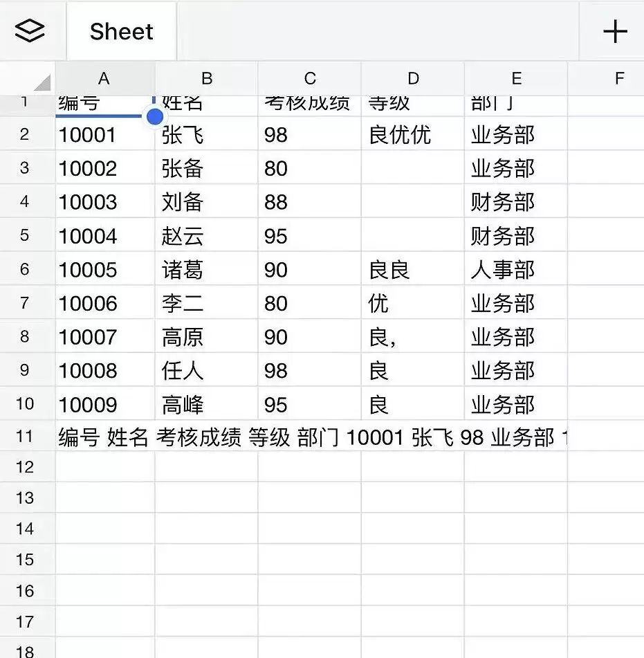
Task: Select the name cell 高峰
Action: [x=206, y=403]
